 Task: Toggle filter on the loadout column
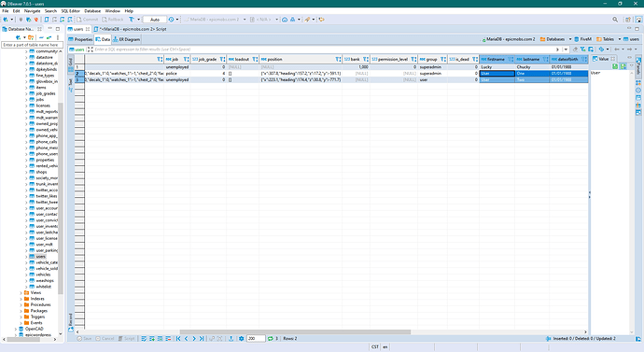[x=255, y=59]
